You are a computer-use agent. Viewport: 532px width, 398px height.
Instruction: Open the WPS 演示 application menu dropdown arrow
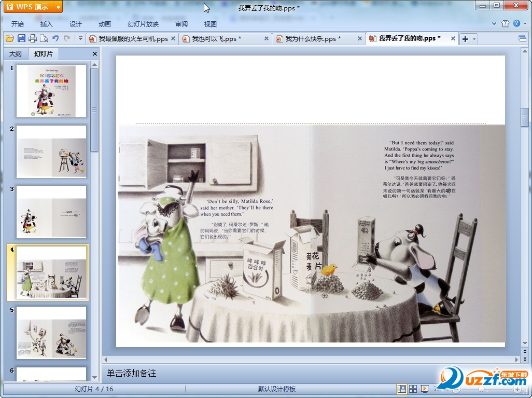coord(59,7)
